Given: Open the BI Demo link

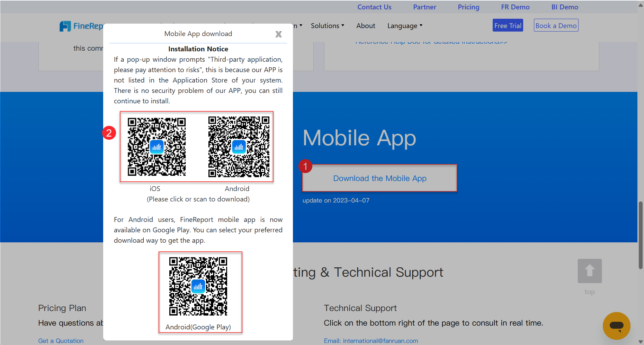Looking at the screenshot, I should pos(565,7).
